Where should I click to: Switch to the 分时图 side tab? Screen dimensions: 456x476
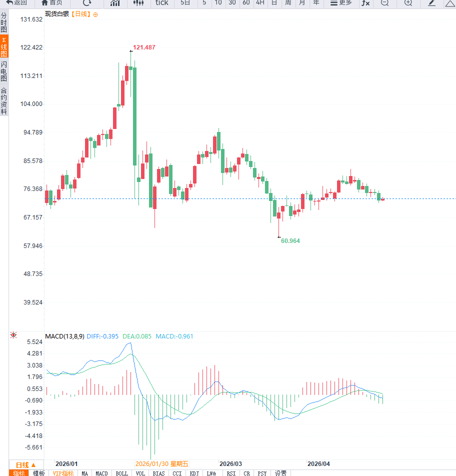click(4, 23)
